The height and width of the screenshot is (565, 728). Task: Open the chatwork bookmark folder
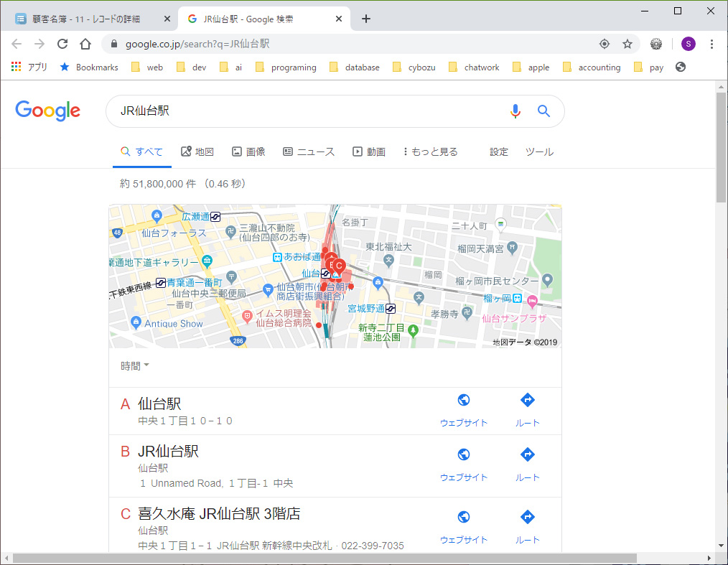point(474,67)
